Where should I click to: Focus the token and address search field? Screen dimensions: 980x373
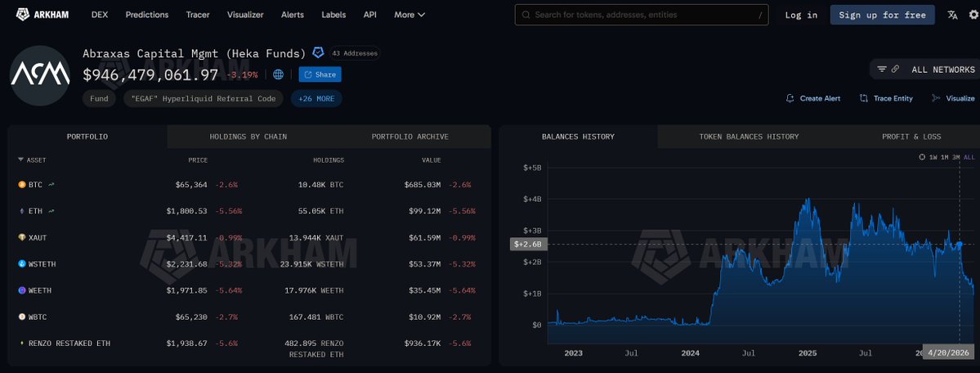[x=642, y=15]
